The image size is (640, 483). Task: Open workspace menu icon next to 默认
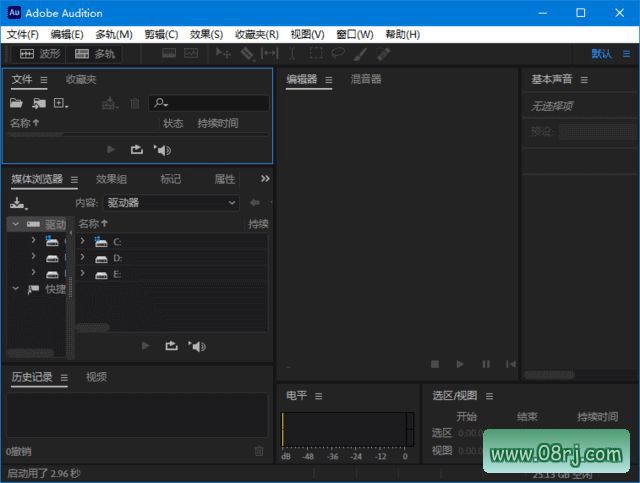click(x=626, y=54)
